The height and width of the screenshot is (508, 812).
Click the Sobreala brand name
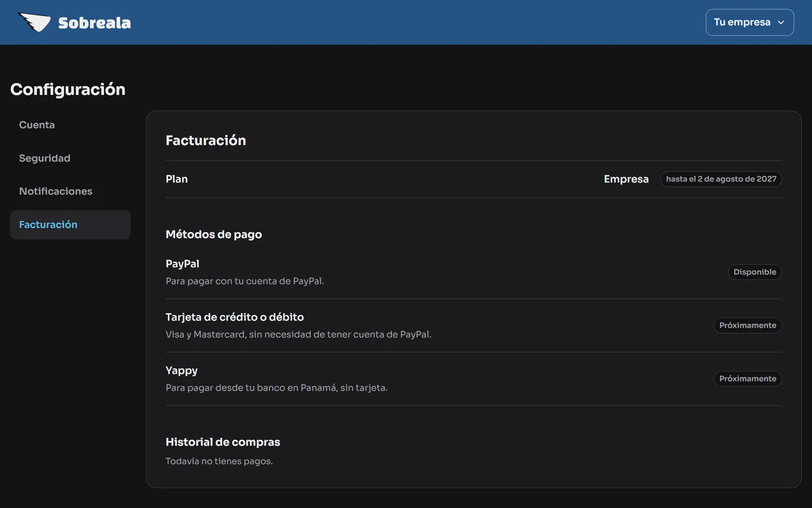click(x=95, y=23)
